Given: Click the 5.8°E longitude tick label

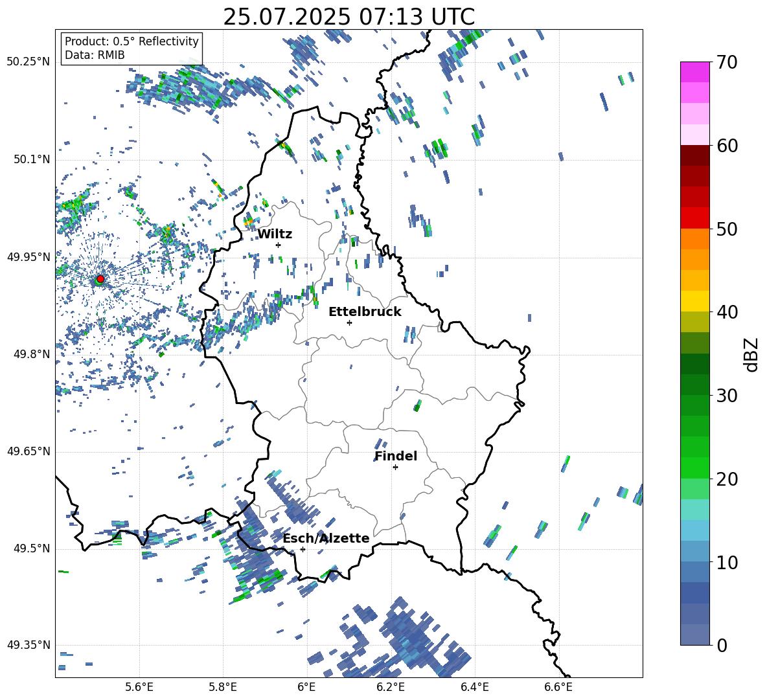Looking at the screenshot, I should (223, 687).
